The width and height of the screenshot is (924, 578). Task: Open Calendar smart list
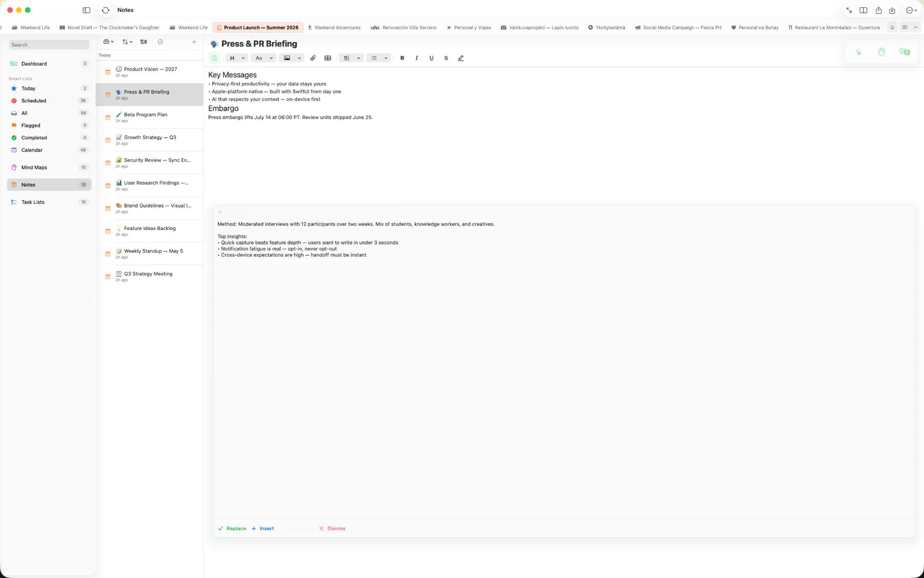pos(49,150)
